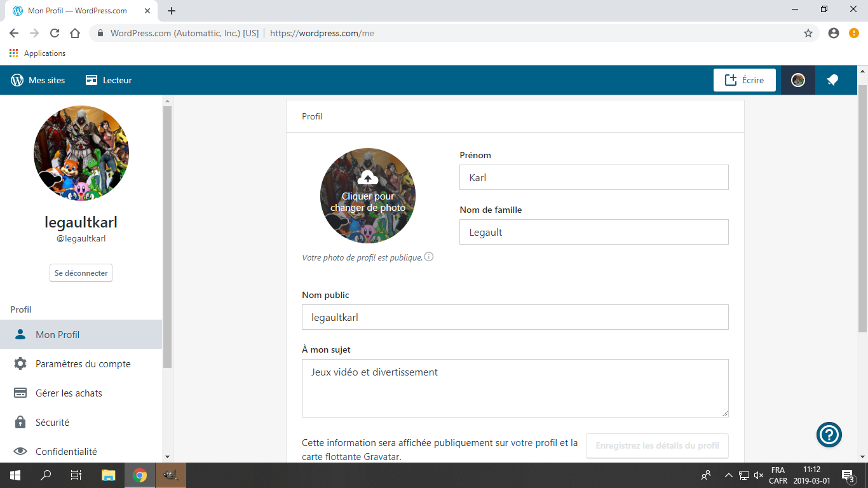Click the Écrire new post button
This screenshot has width=868, height=488.
[744, 80]
